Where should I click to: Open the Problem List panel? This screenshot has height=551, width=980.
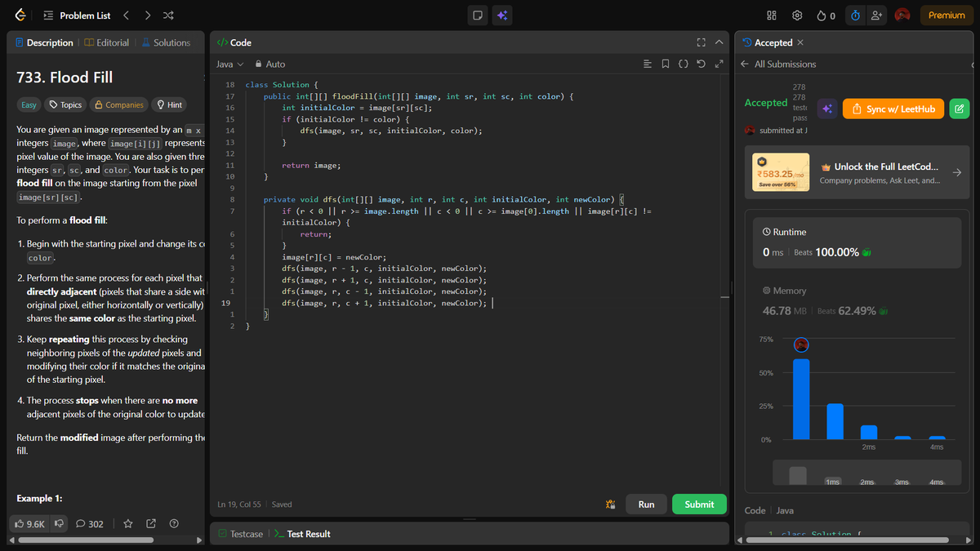(77, 16)
